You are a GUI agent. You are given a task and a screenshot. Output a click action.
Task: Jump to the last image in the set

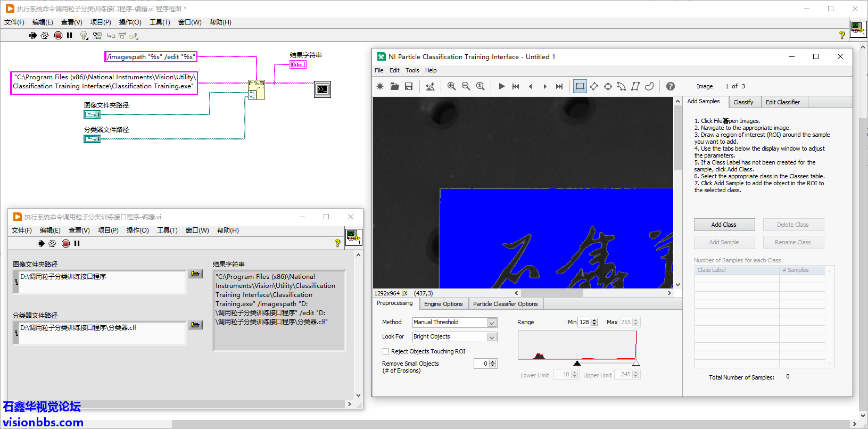pos(559,86)
